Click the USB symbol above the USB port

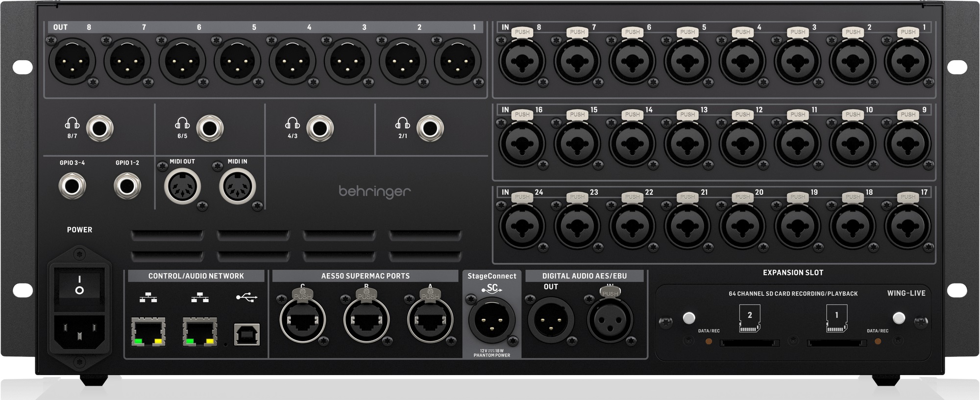pyautogui.click(x=246, y=297)
